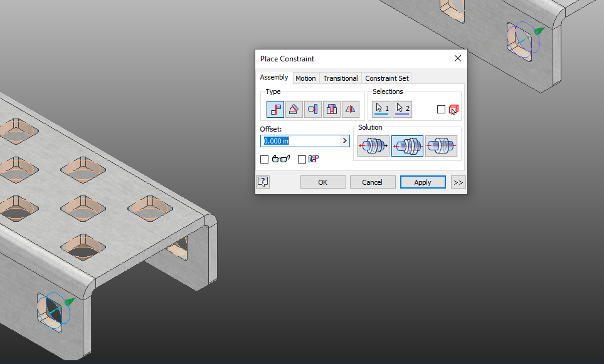The width and height of the screenshot is (604, 364).
Task: Select the Angle constraint type
Action: point(294,109)
